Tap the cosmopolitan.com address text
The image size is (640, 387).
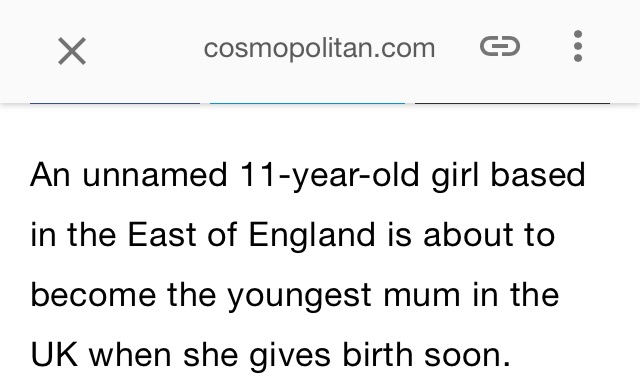click(x=319, y=48)
